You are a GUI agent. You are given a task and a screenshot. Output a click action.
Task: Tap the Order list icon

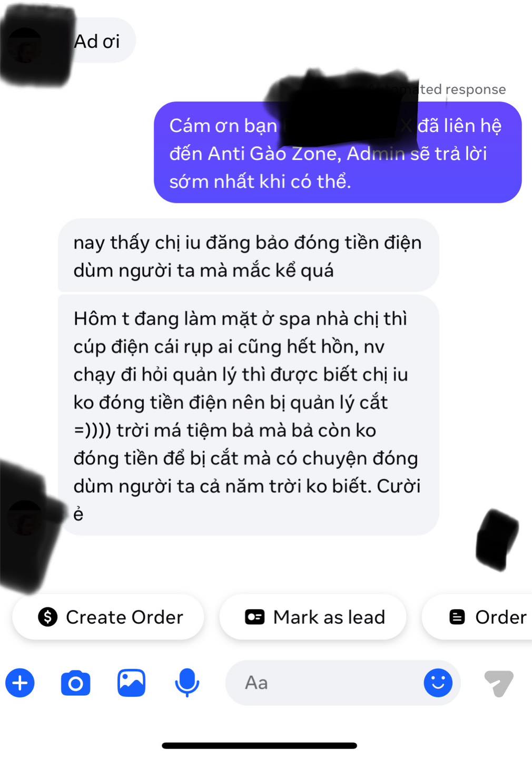pos(457,617)
